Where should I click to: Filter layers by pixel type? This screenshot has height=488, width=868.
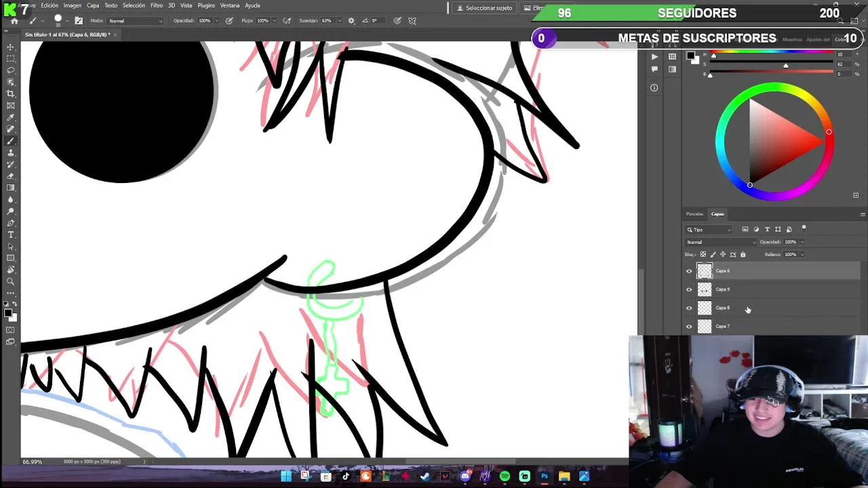[x=745, y=229]
